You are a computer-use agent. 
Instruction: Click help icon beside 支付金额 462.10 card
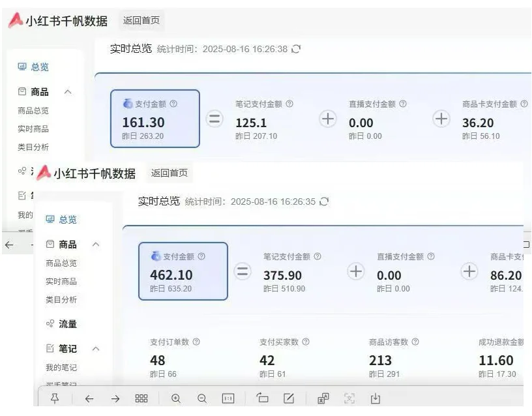(x=201, y=256)
